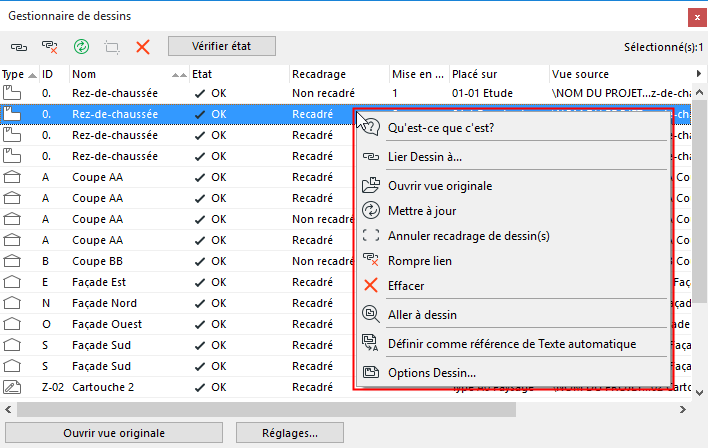
Task: Click the bottom "Ouvrir vue originale" button
Action: pyautogui.click(x=114, y=433)
